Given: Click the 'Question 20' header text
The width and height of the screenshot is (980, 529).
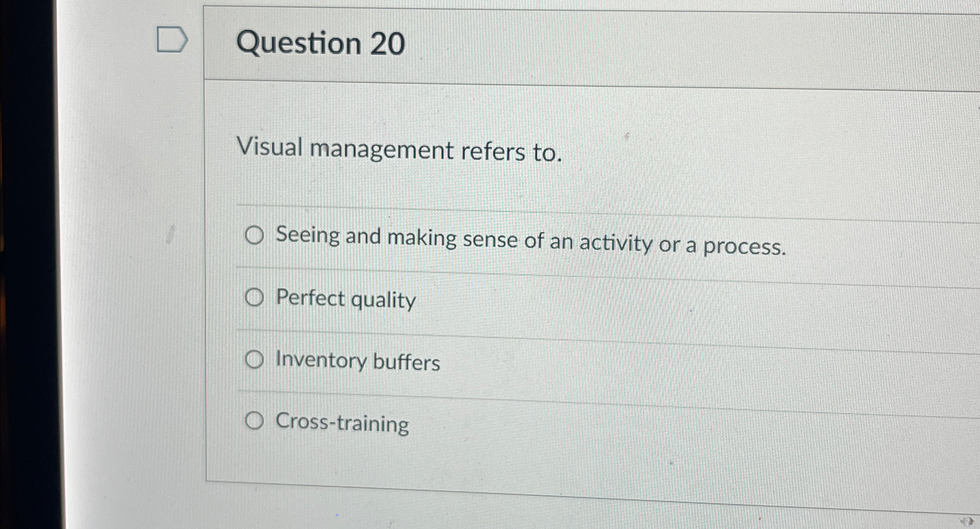Looking at the screenshot, I should pos(321,44).
